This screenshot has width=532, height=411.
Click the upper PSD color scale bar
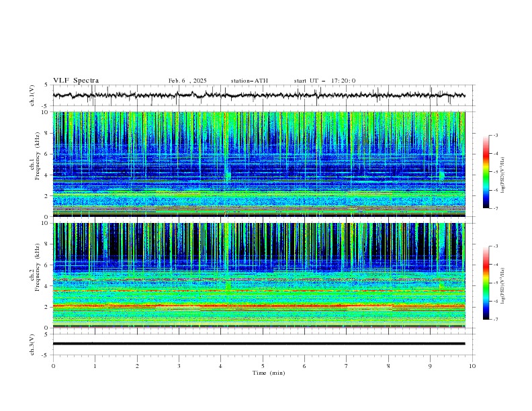coord(486,172)
